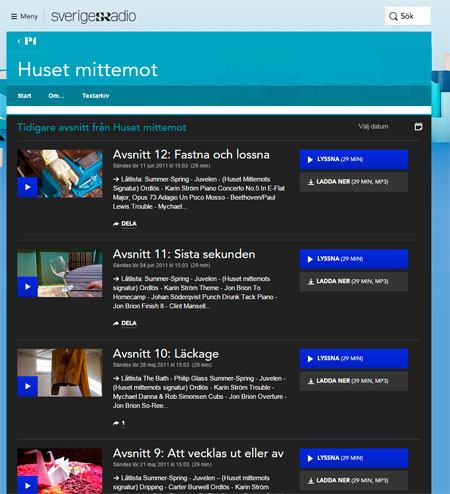Open Avsnitt 10: Läckage
The width and height of the screenshot is (450, 494).
[x=166, y=354]
